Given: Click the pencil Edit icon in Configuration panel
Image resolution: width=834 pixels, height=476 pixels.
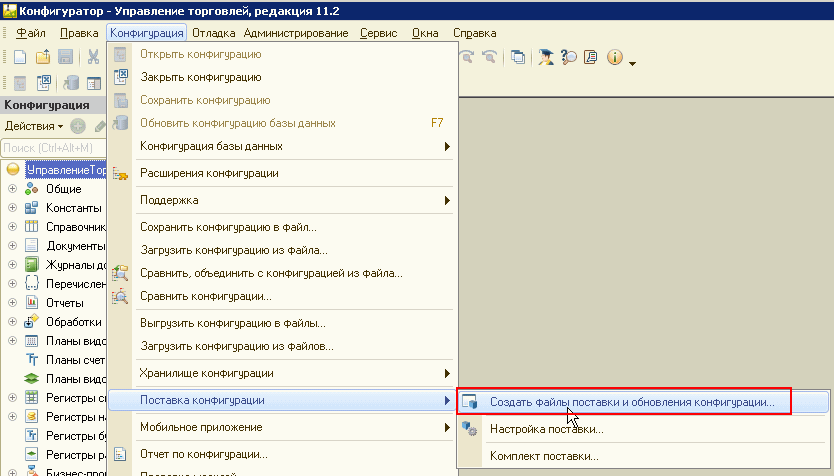Looking at the screenshot, I should 100,126.
